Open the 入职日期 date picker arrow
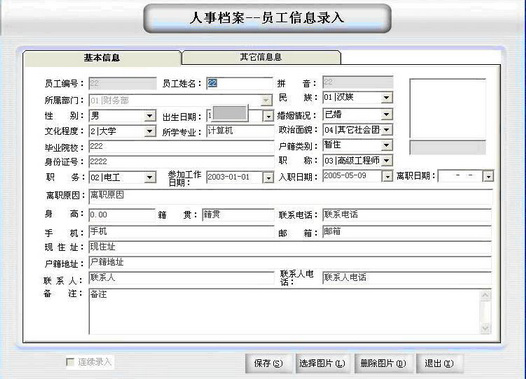 (387, 176)
